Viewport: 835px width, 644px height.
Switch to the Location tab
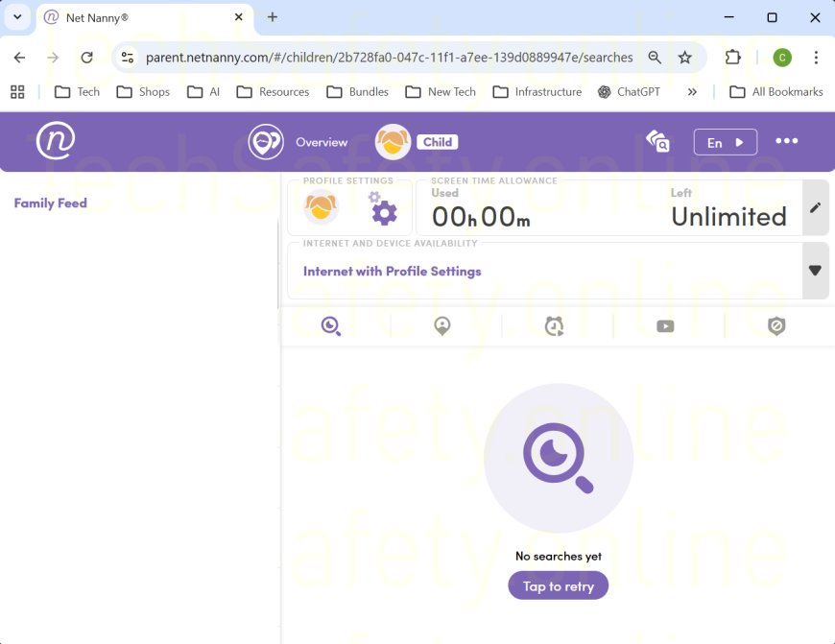pyautogui.click(x=441, y=326)
